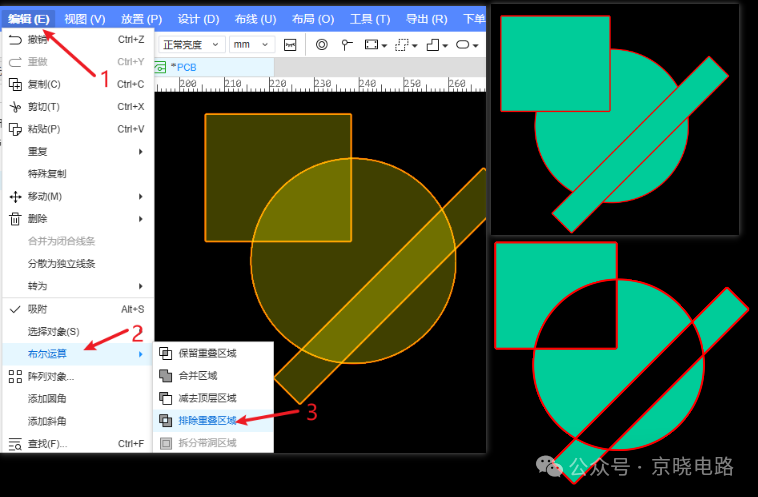This screenshot has height=497, width=758.
Task: Click the dimension measure toolbar icon
Action: (x=290, y=45)
